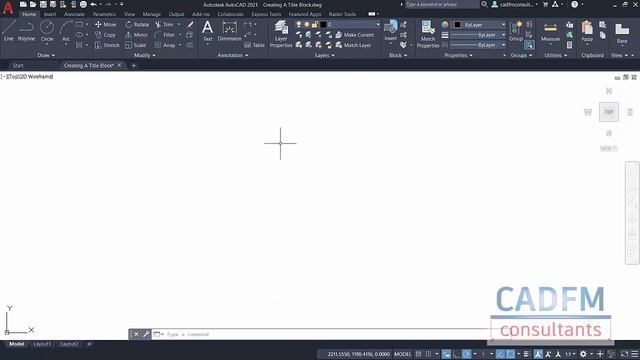Activate the Fillet command
Viewport: 640px width, 360px height.
165,35
